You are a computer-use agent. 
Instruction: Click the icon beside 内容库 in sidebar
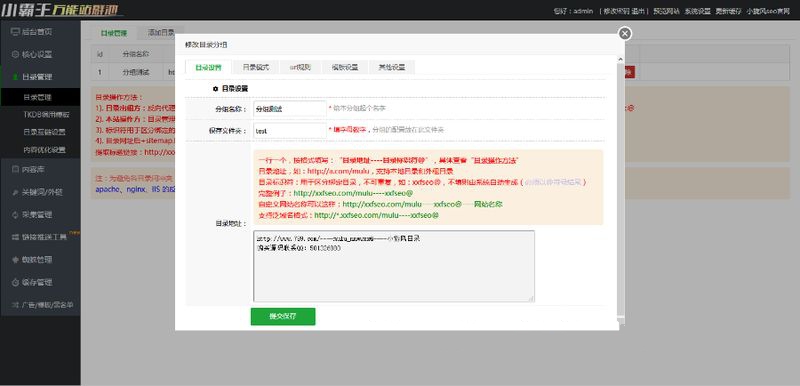coord(15,170)
